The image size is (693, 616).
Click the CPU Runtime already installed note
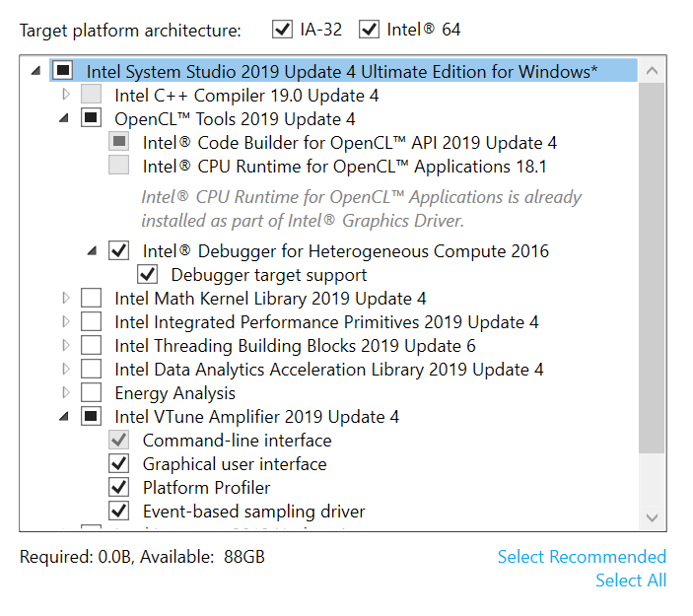[361, 209]
